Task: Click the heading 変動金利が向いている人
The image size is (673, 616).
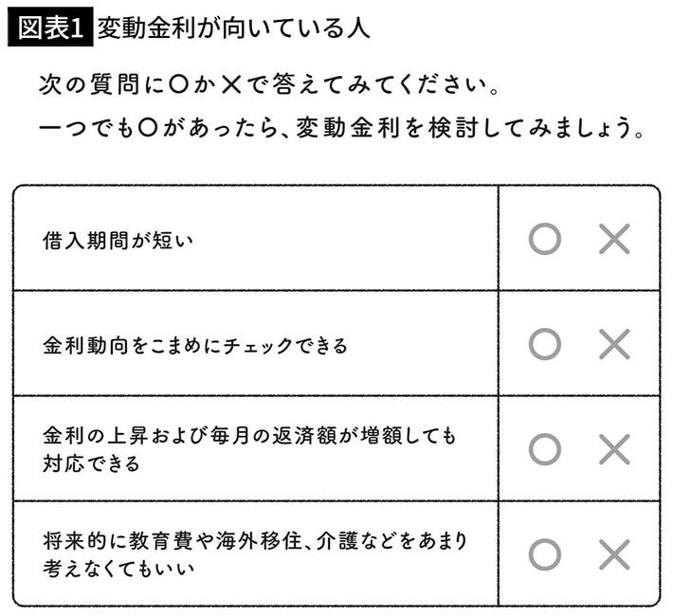Action: coord(232,28)
